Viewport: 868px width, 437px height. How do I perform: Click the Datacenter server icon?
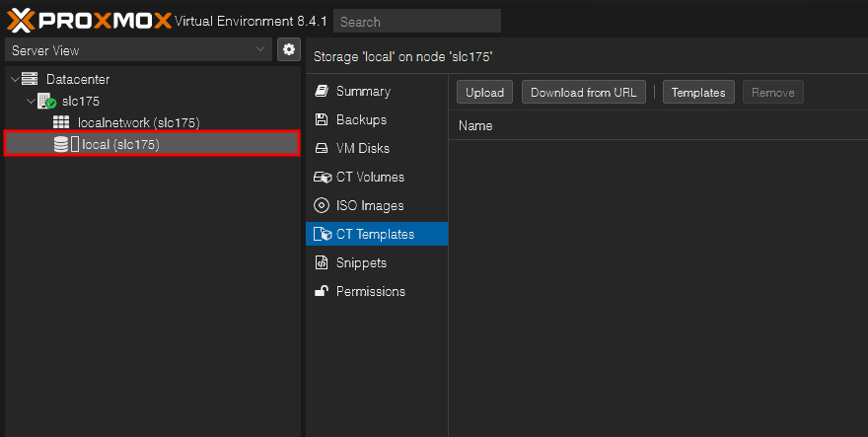tap(30, 79)
